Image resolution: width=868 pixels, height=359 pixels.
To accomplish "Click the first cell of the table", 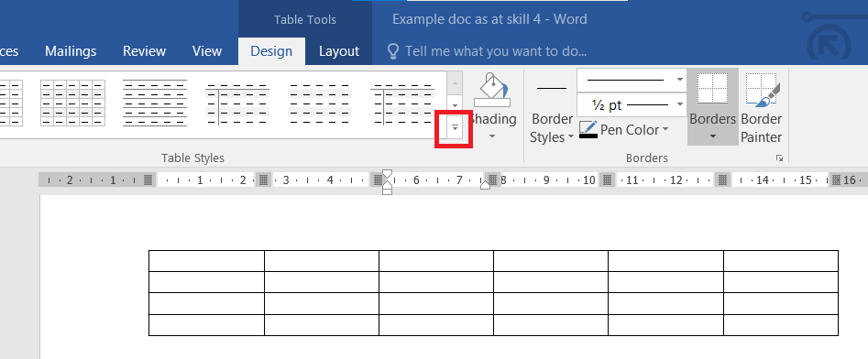I will coord(206,260).
